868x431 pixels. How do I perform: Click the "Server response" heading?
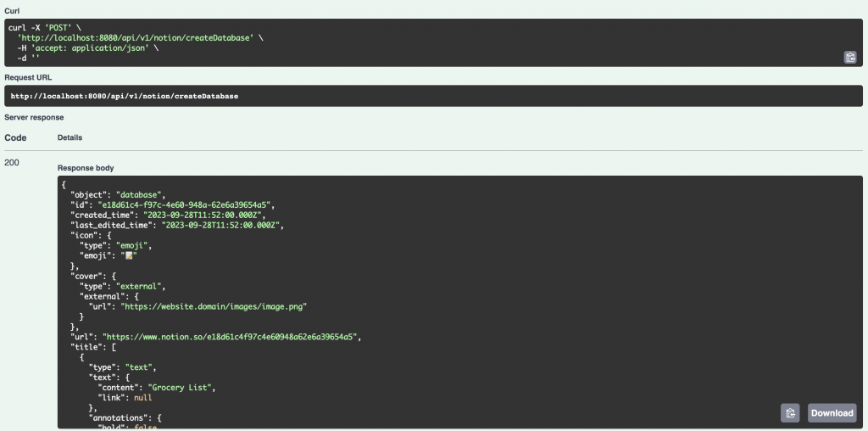[x=34, y=117]
